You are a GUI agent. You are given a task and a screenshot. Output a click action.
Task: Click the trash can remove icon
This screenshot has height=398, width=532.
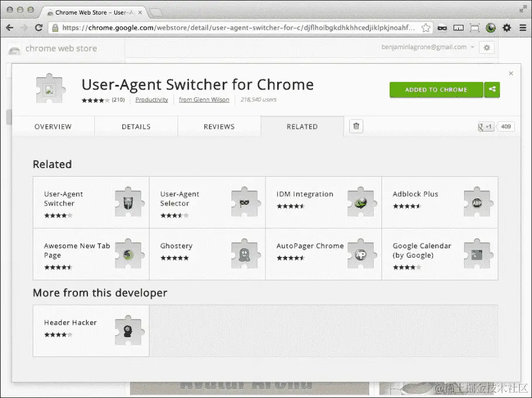click(356, 126)
